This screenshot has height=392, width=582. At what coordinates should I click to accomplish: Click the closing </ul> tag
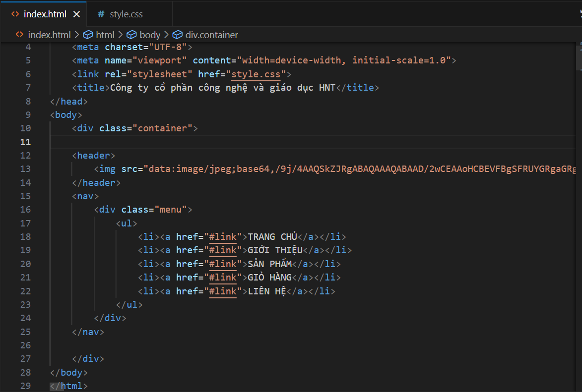[x=129, y=304]
